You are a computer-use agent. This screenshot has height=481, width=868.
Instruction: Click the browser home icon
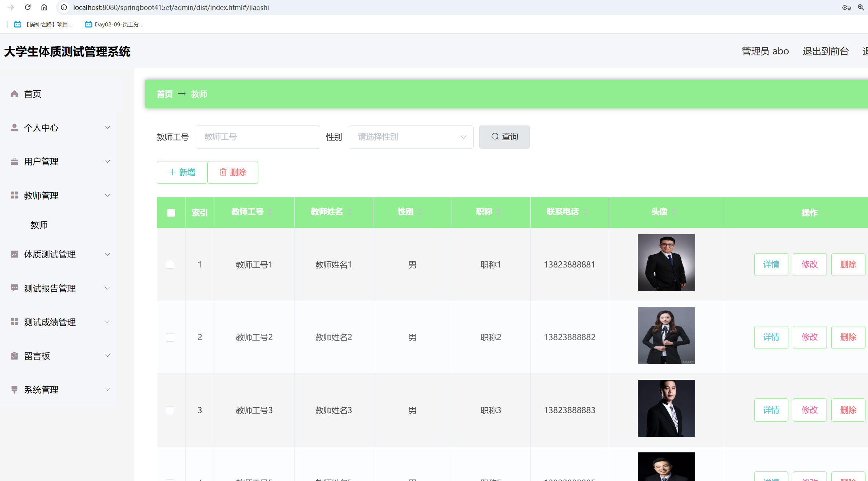coord(44,7)
